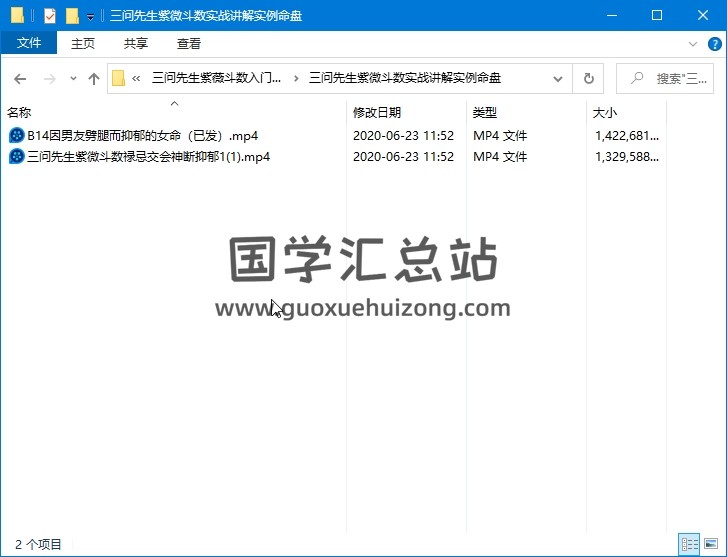Expand hidden path with the double chevron
Screen dimensions: 727x557
136,78
